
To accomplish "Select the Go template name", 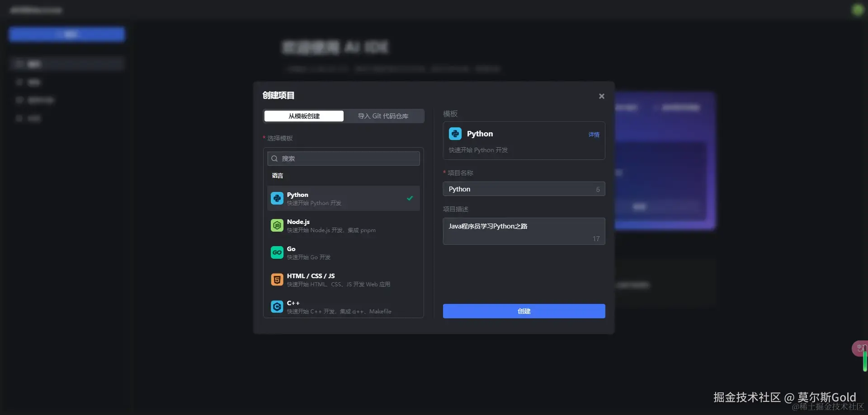I will tap(291, 249).
